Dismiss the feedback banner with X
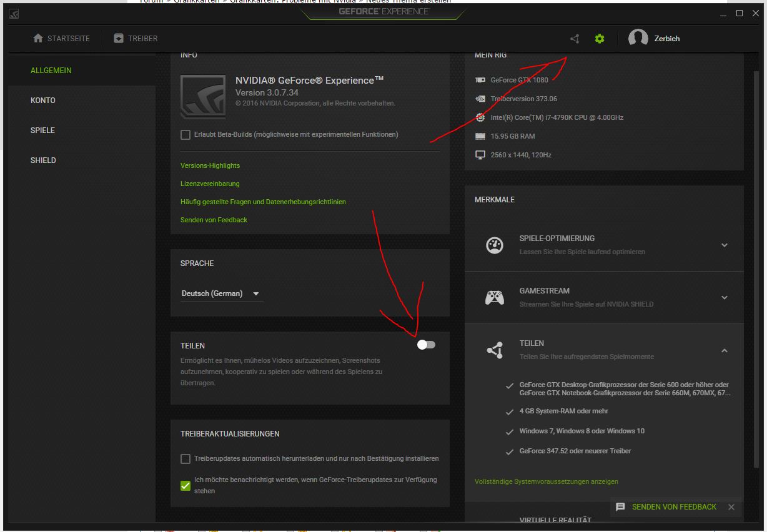Viewport: 767px width, 532px height. pos(731,507)
